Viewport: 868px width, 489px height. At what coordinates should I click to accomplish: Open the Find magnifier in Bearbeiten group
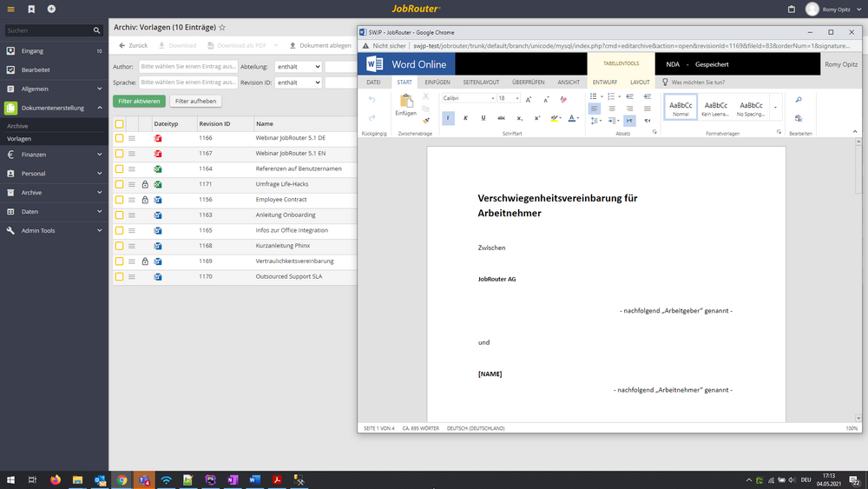(799, 100)
